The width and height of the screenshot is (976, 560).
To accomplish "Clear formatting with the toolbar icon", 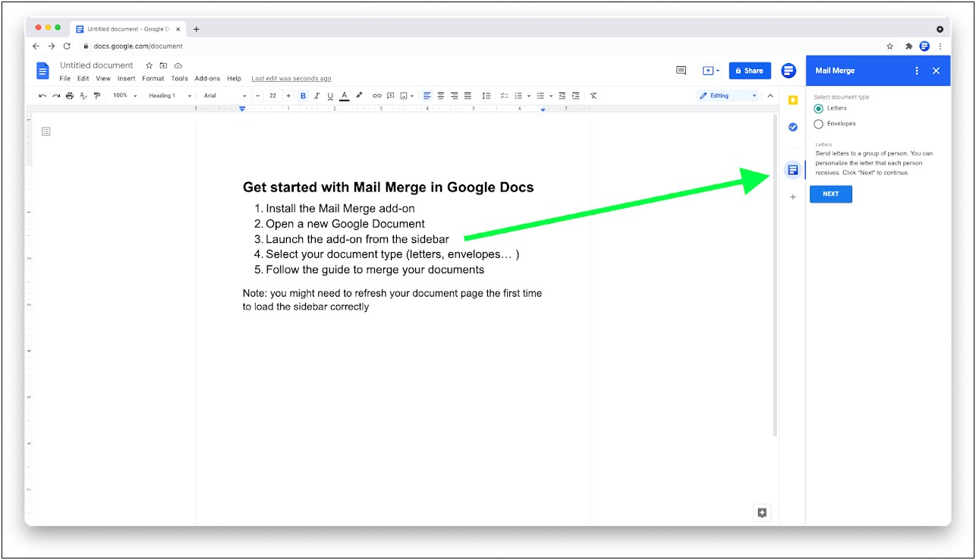I will [593, 96].
